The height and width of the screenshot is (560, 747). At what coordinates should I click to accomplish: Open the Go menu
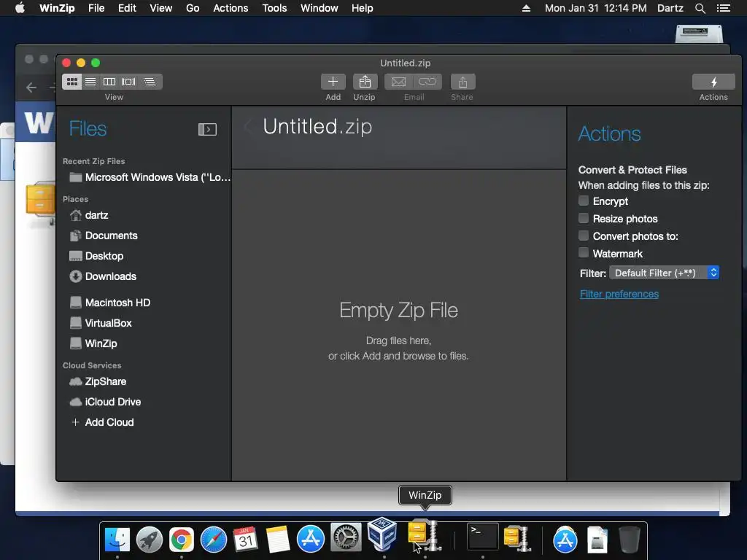click(193, 8)
